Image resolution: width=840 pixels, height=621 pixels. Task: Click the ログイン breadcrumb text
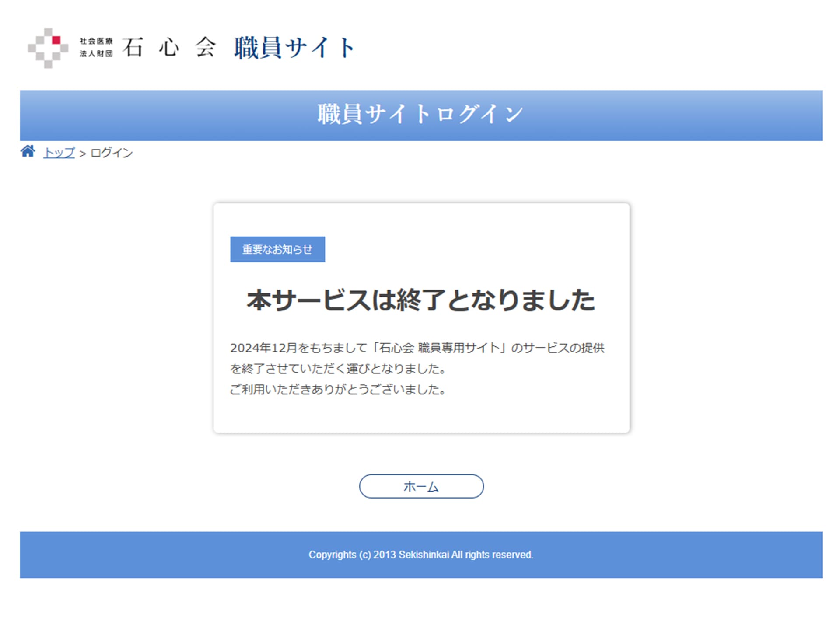[x=112, y=153]
